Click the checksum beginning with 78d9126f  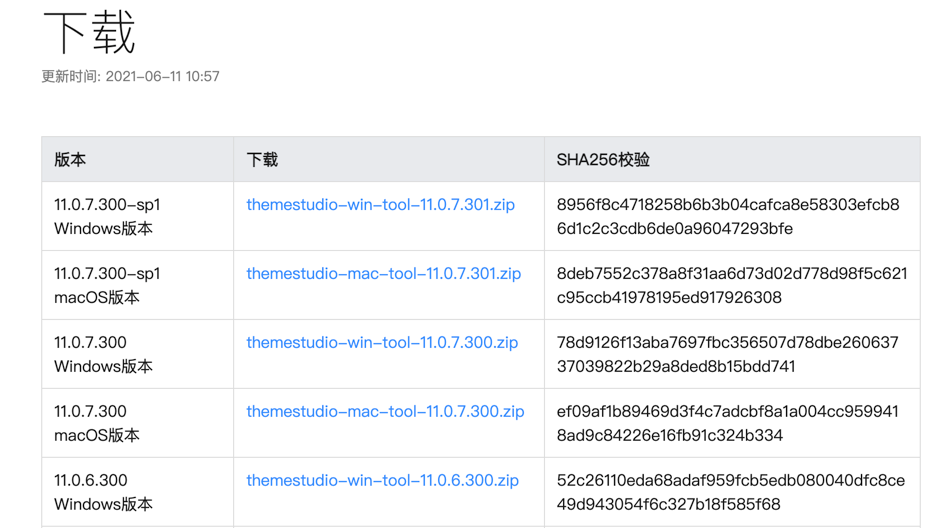point(727,355)
